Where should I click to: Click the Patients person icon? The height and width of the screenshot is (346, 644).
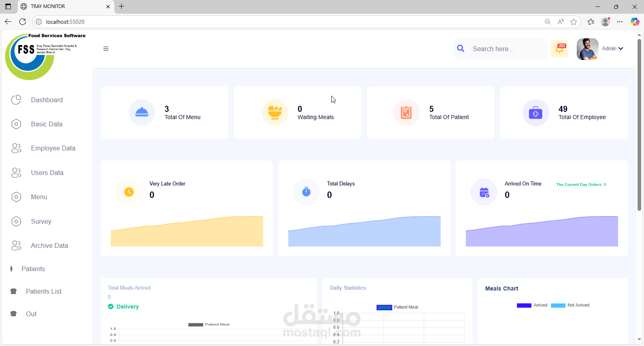tap(11, 269)
